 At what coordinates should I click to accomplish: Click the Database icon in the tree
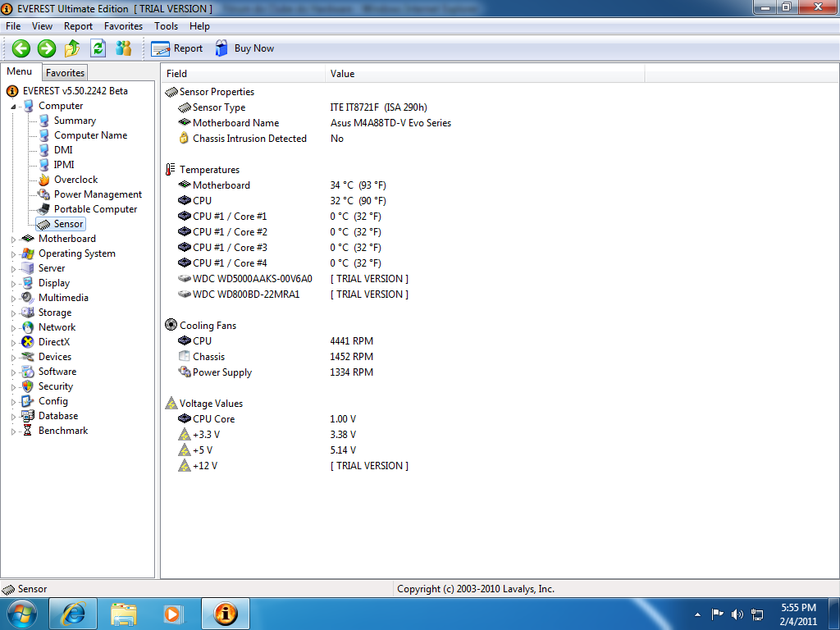tap(28, 416)
